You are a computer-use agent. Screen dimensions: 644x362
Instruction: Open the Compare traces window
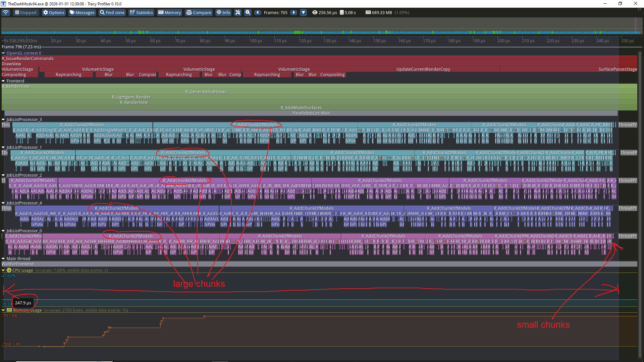(199, 12)
